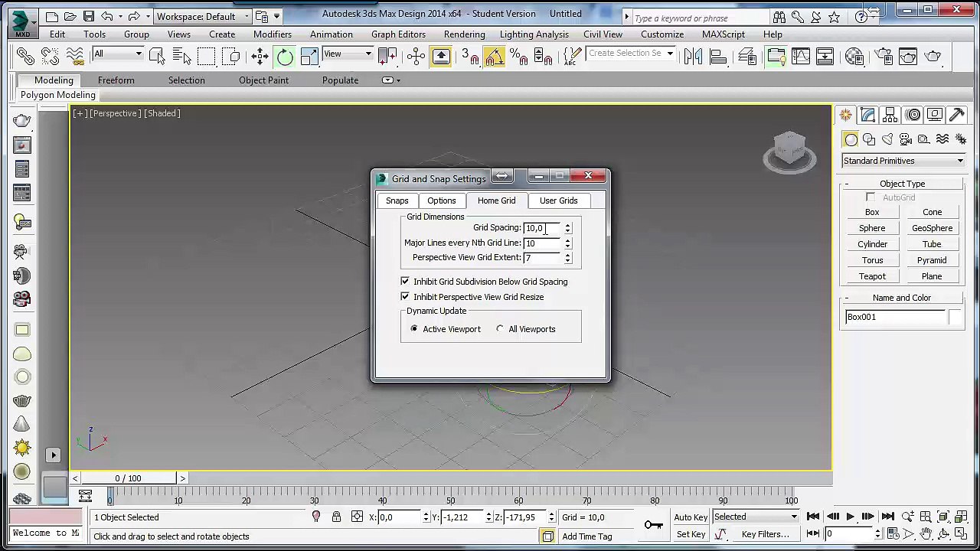980x551 pixels.
Task: Open the Modifiers menu
Action: pos(273,34)
